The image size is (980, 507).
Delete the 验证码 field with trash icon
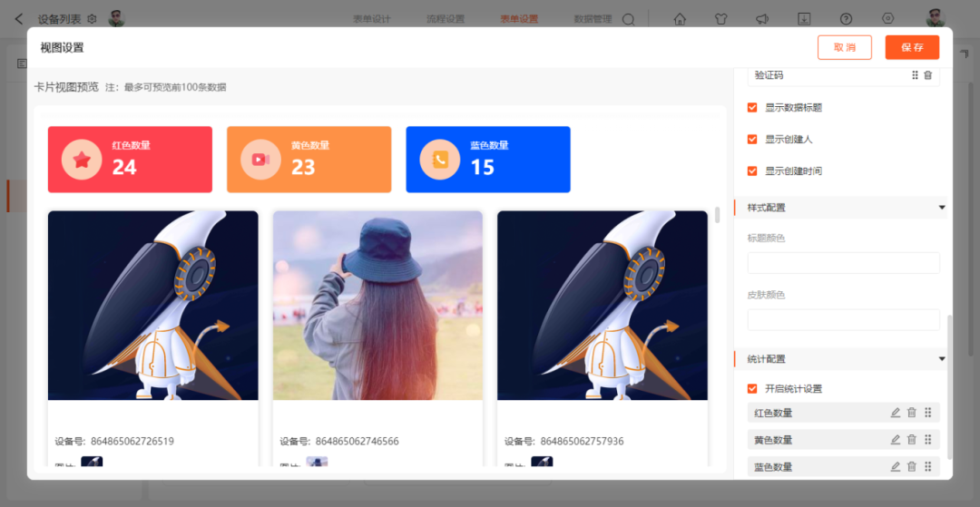[928, 75]
